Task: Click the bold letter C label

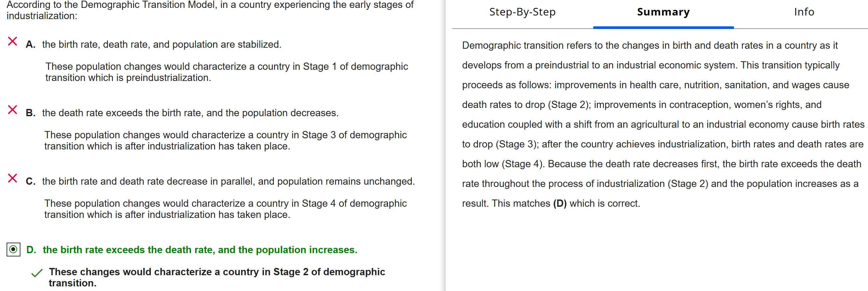Action: click(x=30, y=181)
